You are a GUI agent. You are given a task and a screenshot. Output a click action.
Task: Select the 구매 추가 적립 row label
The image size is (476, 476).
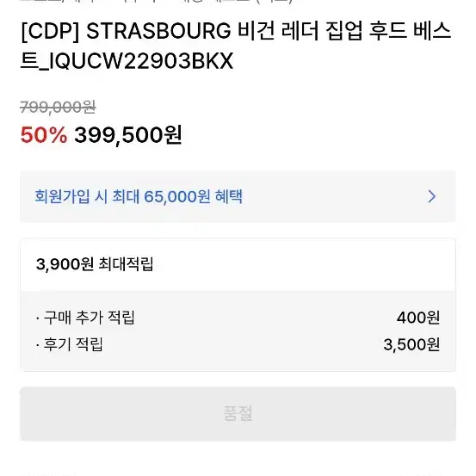89,318
